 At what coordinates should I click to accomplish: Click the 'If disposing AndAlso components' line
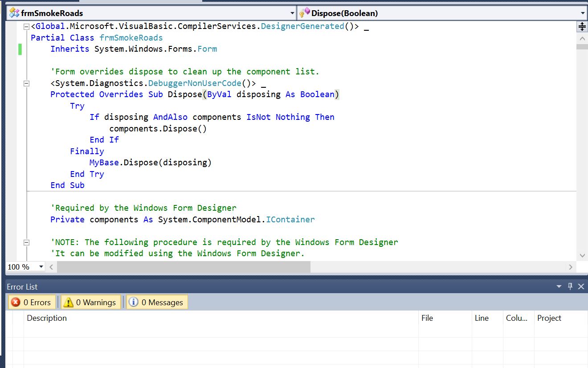coord(212,117)
